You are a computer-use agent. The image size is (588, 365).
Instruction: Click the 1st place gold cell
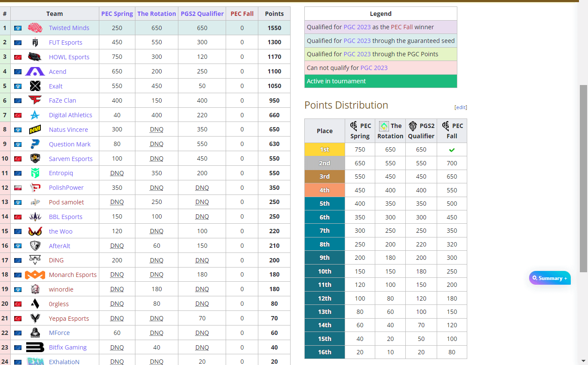[325, 149]
